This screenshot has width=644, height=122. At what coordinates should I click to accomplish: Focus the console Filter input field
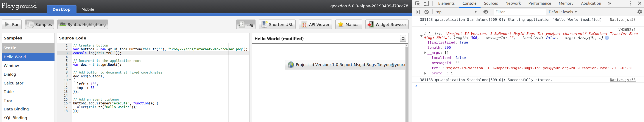(519, 12)
